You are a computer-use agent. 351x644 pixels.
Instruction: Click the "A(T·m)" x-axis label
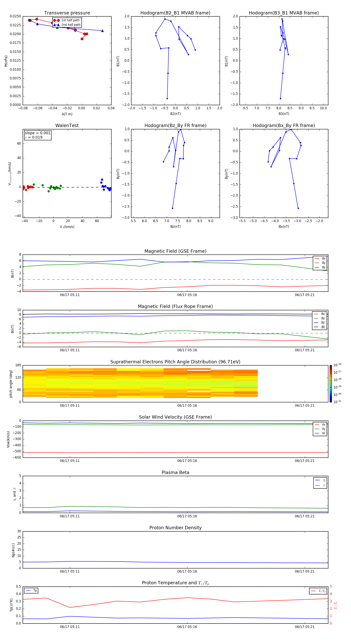tap(67, 114)
